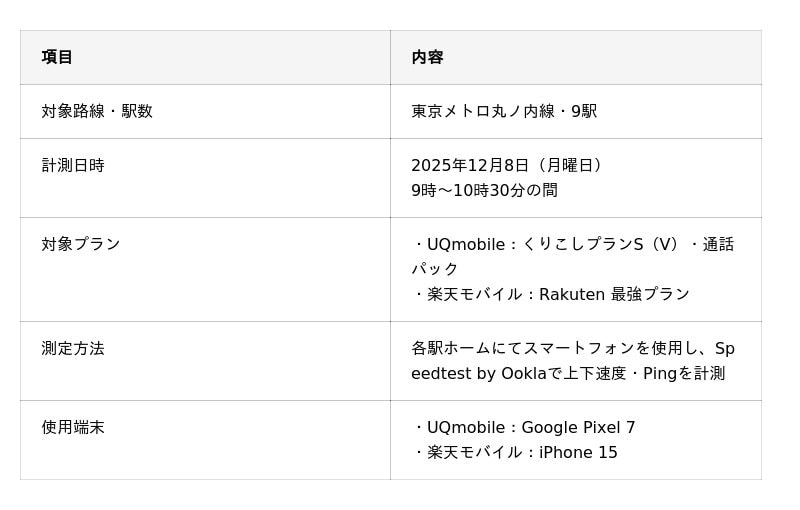Select the 測定方法 row label
Image resolution: width=800 pixels, height=510 pixels.
(x=73, y=348)
